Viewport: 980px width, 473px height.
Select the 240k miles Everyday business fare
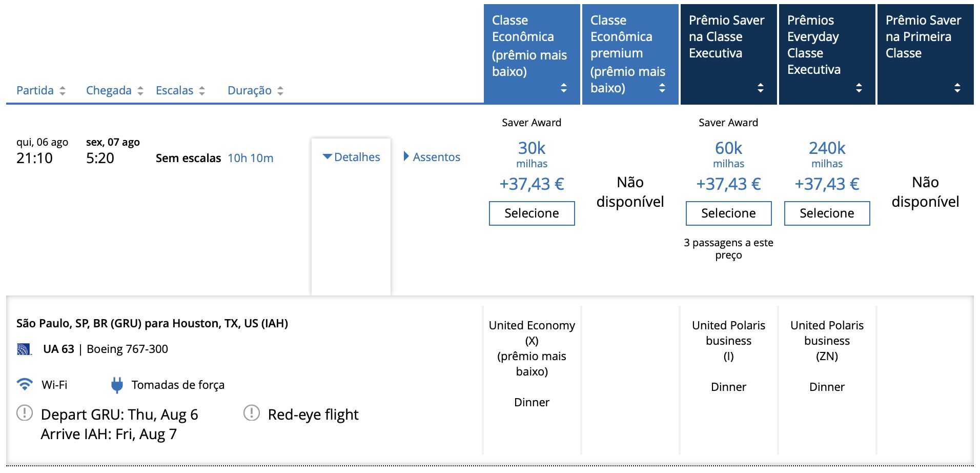pyautogui.click(x=827, y=213)
